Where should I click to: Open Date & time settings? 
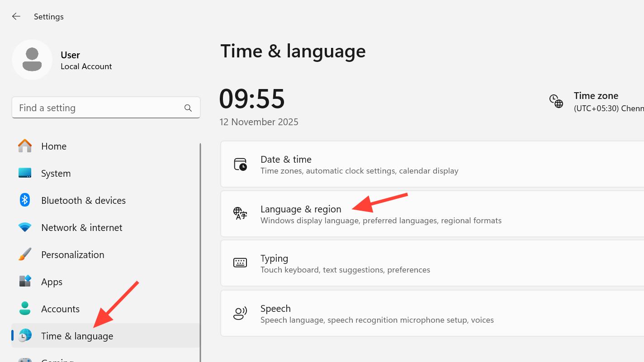(x=432, y=164)
